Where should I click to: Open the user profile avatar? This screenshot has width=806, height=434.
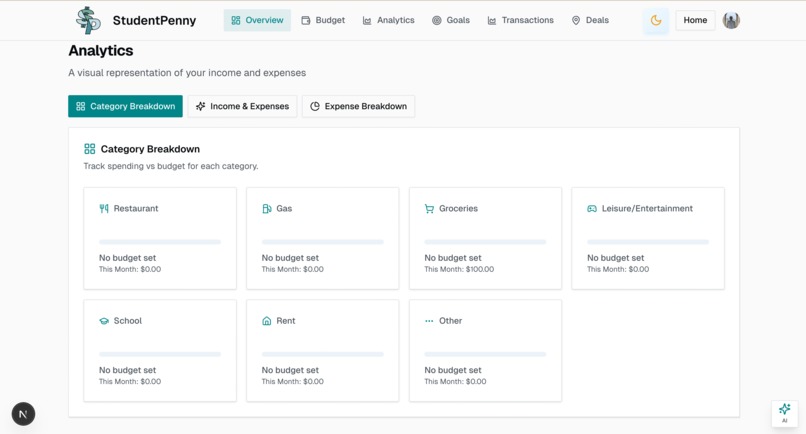[731, 21]
